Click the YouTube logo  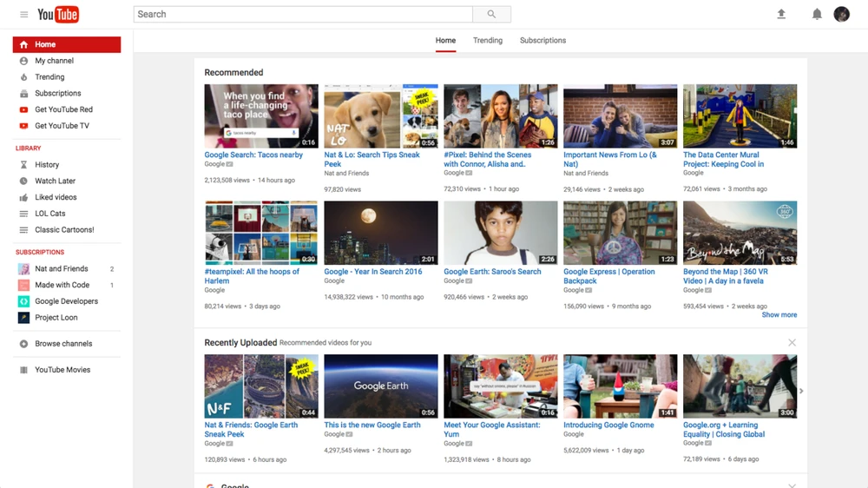coord(58,14)
